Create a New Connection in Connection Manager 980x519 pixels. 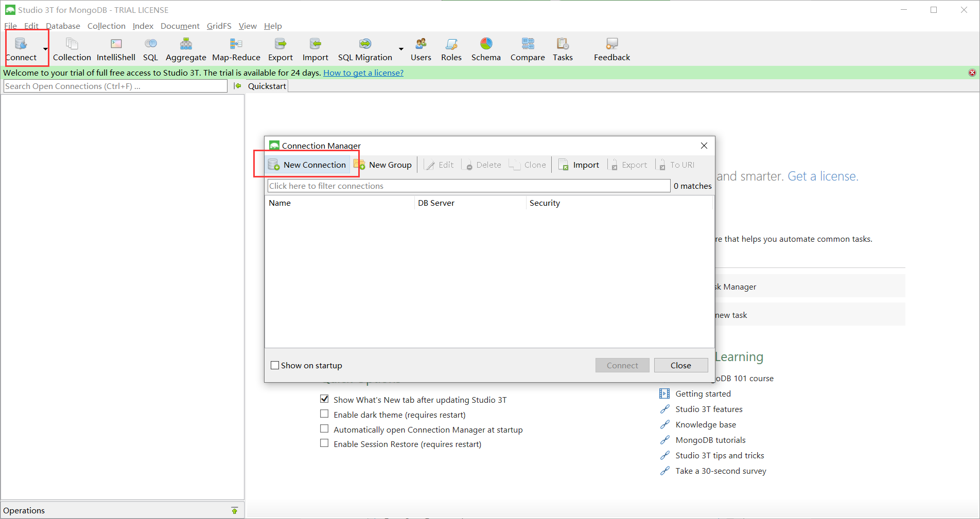(x=307, y=165)
